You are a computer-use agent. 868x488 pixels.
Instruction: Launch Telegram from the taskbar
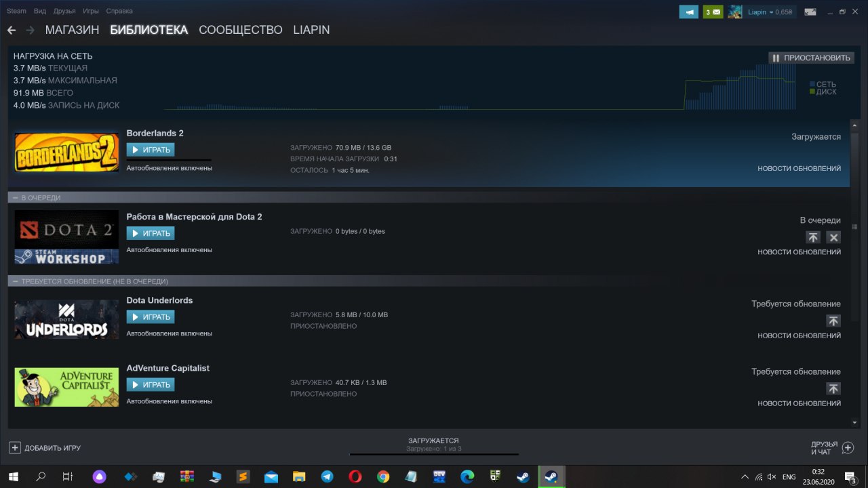(x=327, y=476)
